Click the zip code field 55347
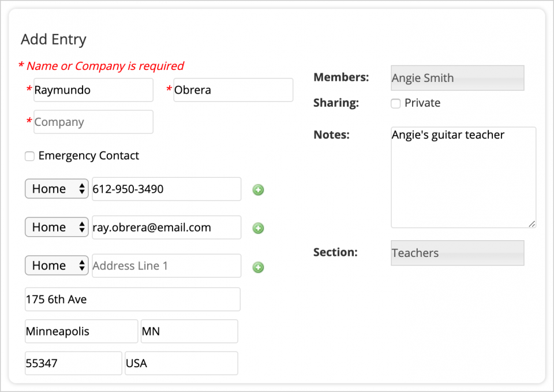 [x=73, y=363]
